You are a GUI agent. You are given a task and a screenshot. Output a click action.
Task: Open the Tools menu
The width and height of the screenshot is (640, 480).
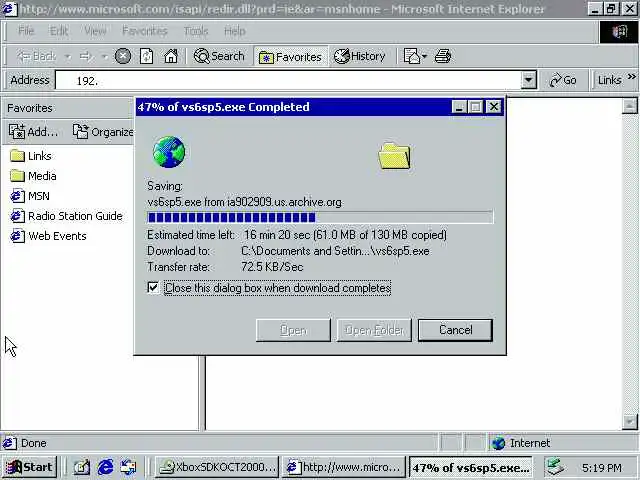(x=196, y=31)
